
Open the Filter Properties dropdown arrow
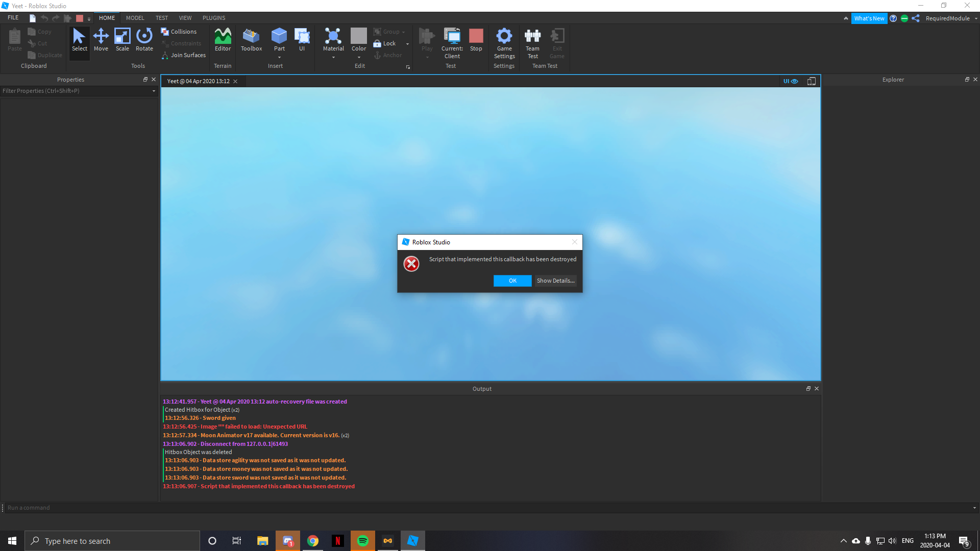154,91
